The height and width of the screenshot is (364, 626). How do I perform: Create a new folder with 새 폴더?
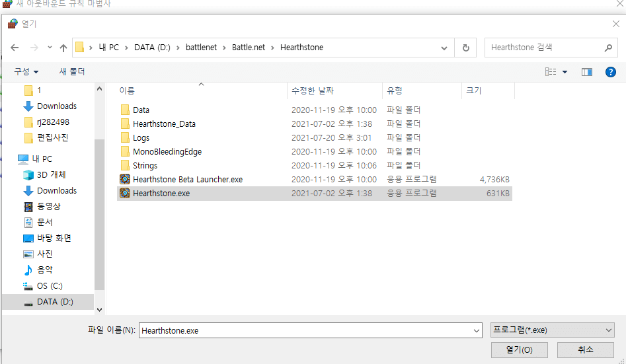click(x=72, y=71)
